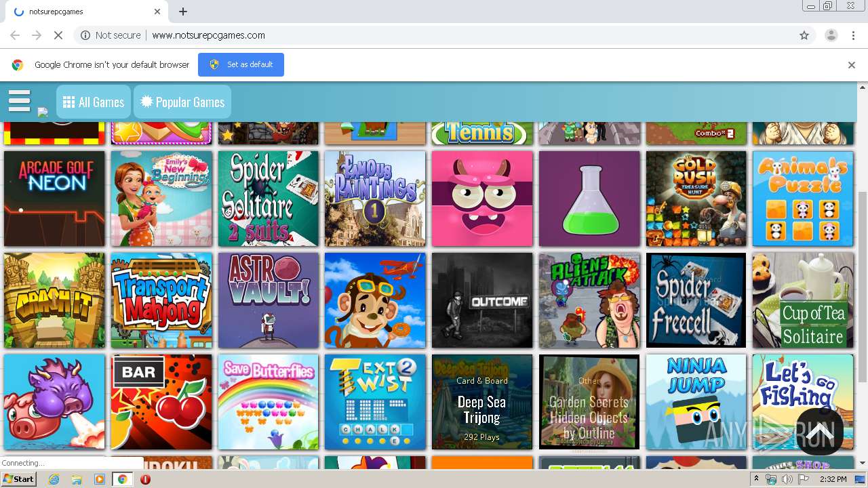Switch to Chrome in the taskbar
The height and width of the screenshot is (488, 868).
tap(122, 479)
